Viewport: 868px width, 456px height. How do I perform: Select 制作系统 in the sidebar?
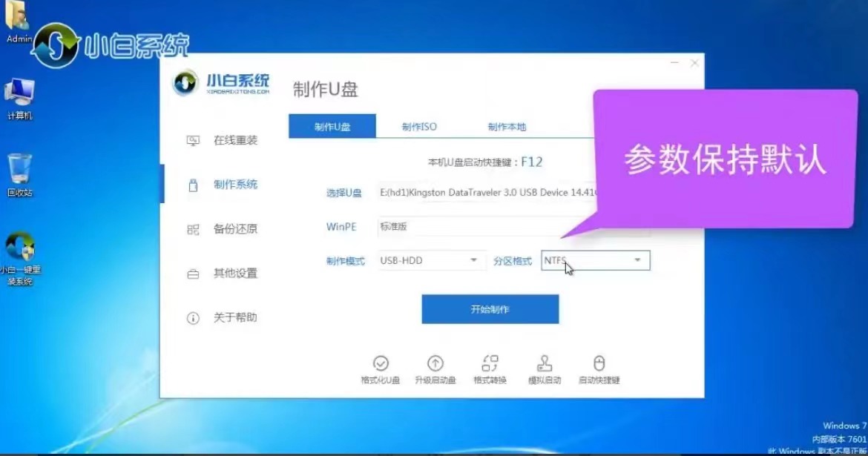[x=222, y=185]
